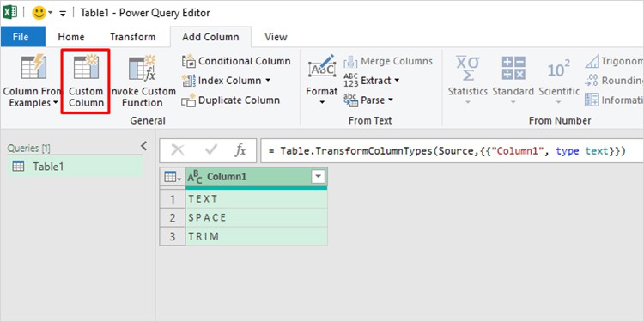The image size is (644, 322).
Task: Select the cell containing TEXT
Action: click(256, 199)
